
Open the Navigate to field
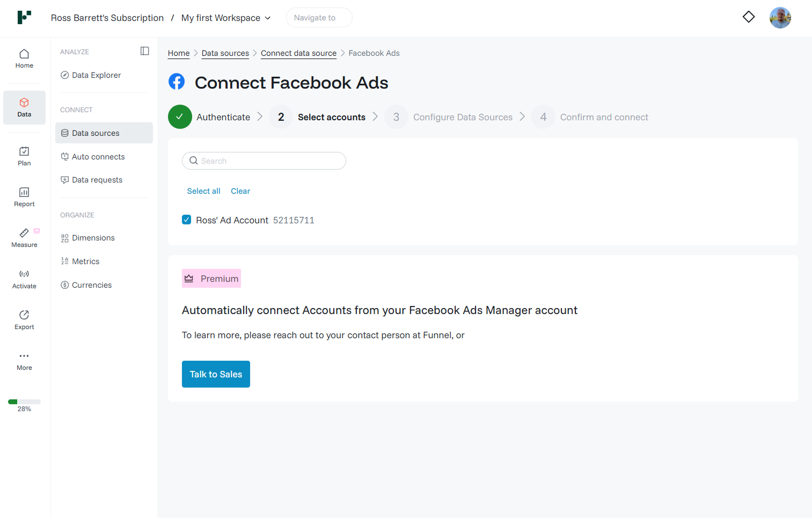coord(319,18)
